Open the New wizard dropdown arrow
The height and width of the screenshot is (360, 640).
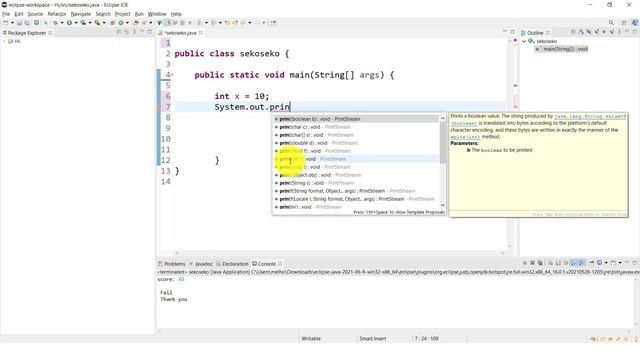click(12, 23)
